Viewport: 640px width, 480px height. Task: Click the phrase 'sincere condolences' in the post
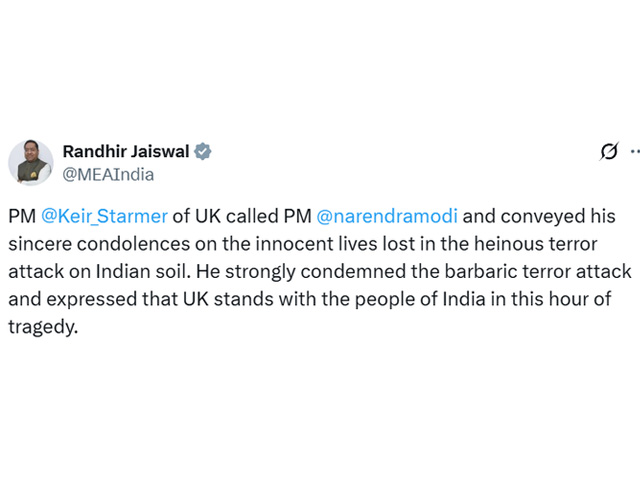tap(99, 244)
